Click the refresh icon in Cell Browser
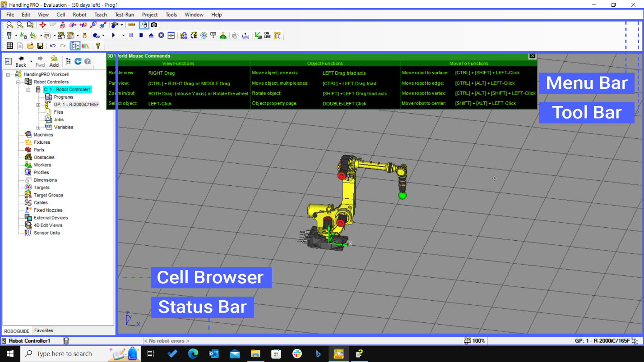Screen dimensions: 644x362 (78, 61)
